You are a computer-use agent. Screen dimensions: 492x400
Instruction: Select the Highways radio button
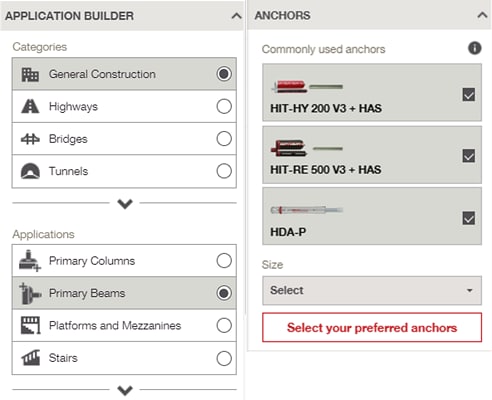[224, 107]
